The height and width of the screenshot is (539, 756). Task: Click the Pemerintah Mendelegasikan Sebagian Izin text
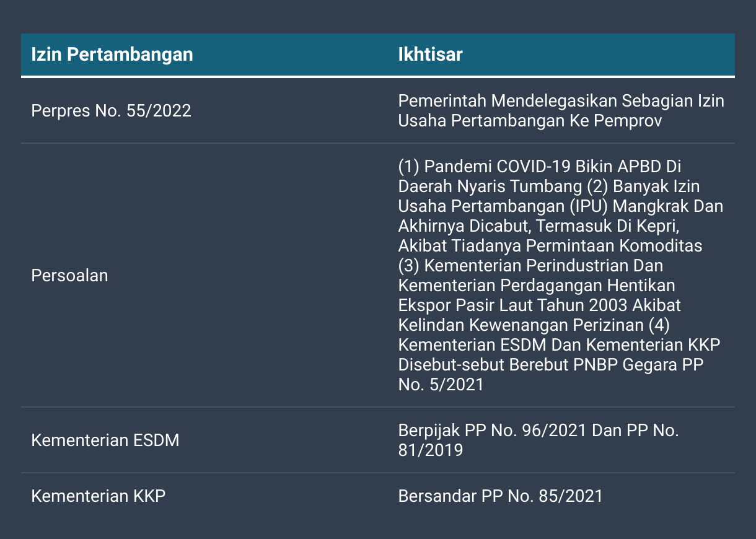tap(561, 101)
